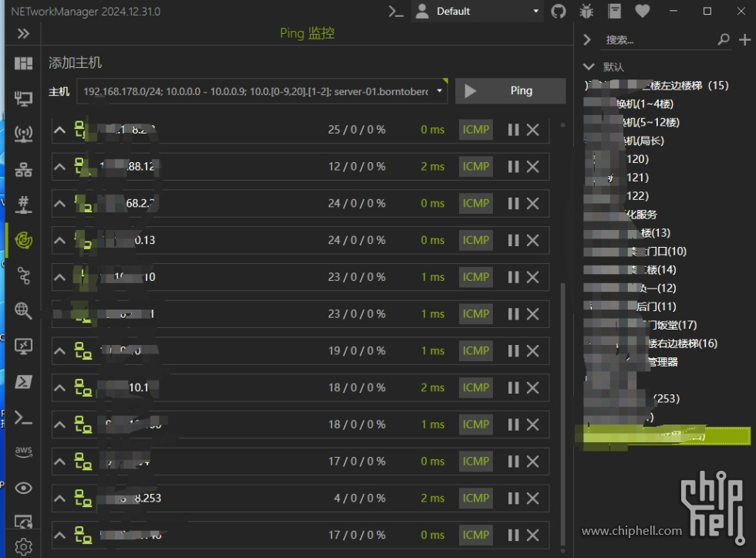
Task: Pause the ping for host ending 10.1
Action: (x=514, y=387)
